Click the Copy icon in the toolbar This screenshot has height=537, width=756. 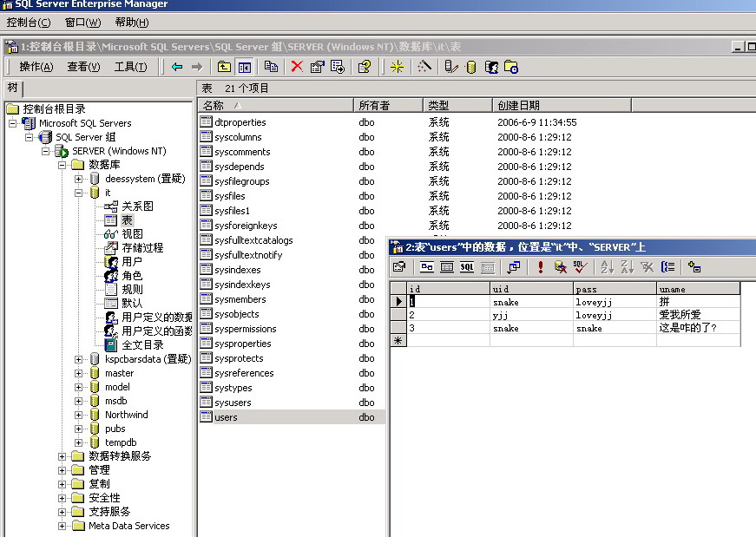tap(271, 67)
